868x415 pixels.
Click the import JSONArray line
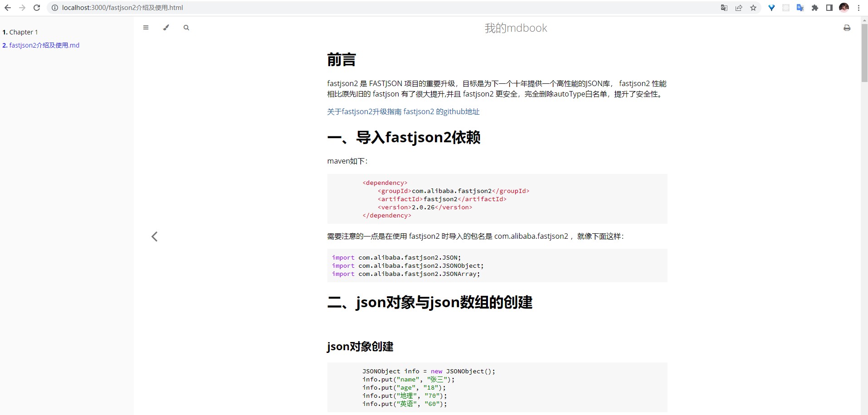(x=406, y=274)
